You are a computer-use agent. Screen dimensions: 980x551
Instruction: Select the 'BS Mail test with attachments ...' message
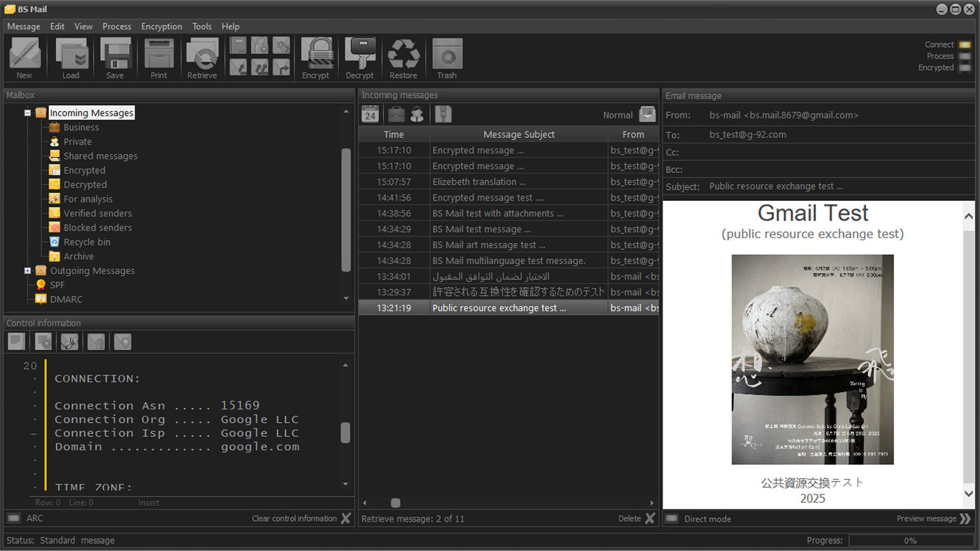click(509, 214)
